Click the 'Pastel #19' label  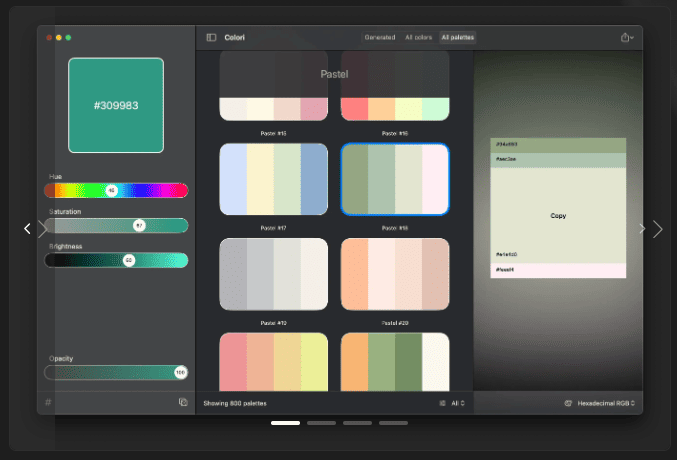click(x=273, y=323)
